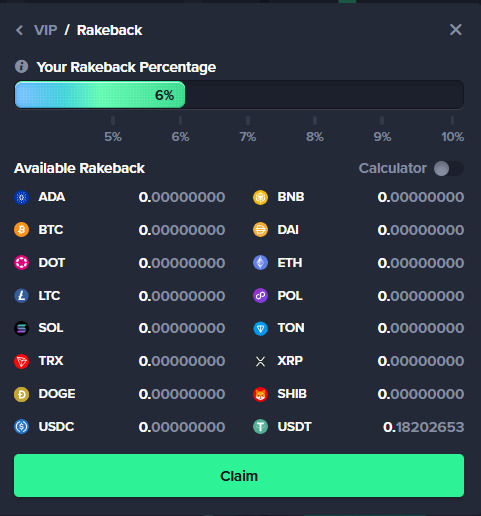Click the DOGE label text
This screenshot has height=516, width=481.
(57, 394)
